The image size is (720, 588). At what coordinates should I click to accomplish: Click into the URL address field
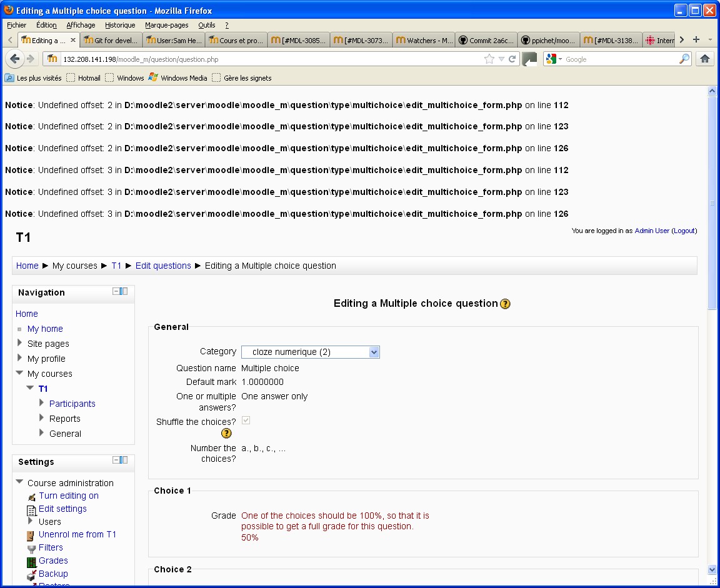[271, 59]
